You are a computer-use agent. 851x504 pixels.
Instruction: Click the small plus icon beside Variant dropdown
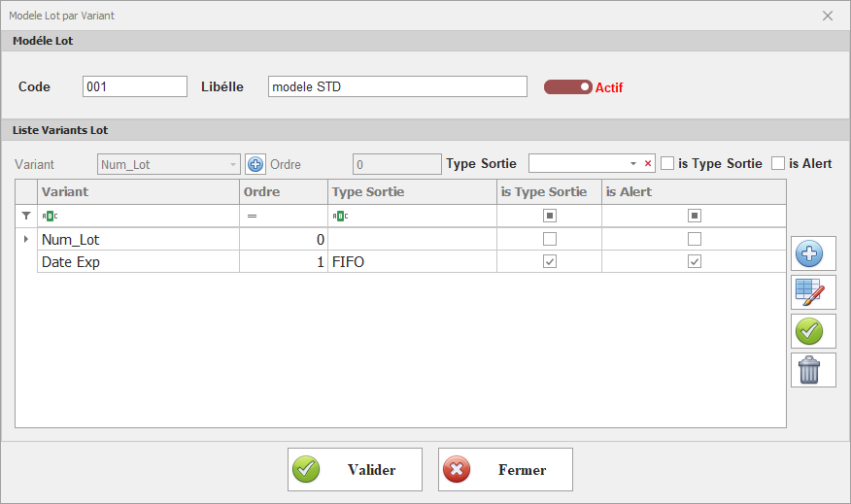[255, 164]
